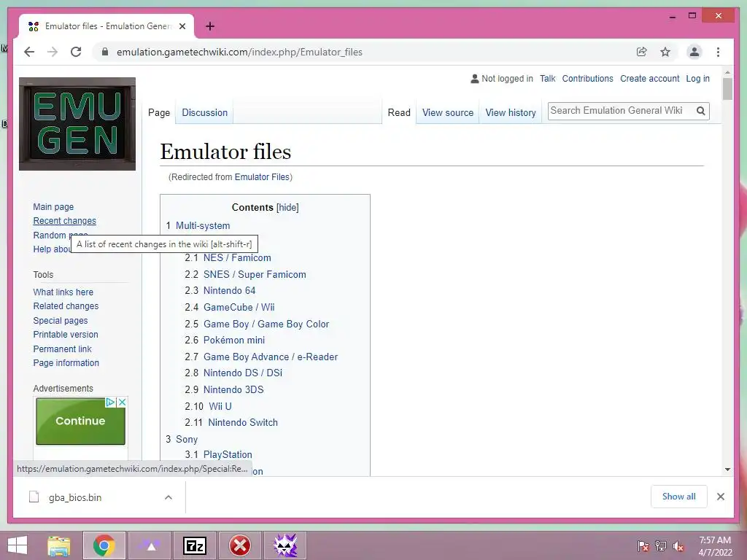Click the EMU GEN wiki logo
Screen dimensions: 747x560
coord(77,124)
